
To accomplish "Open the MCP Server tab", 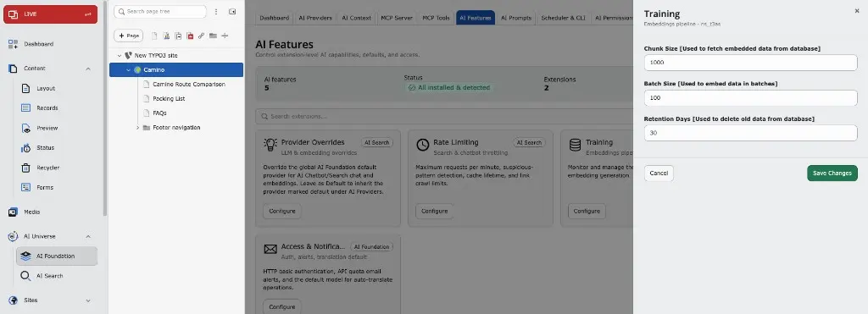I will pyautogui.click(x=397, y=18).
